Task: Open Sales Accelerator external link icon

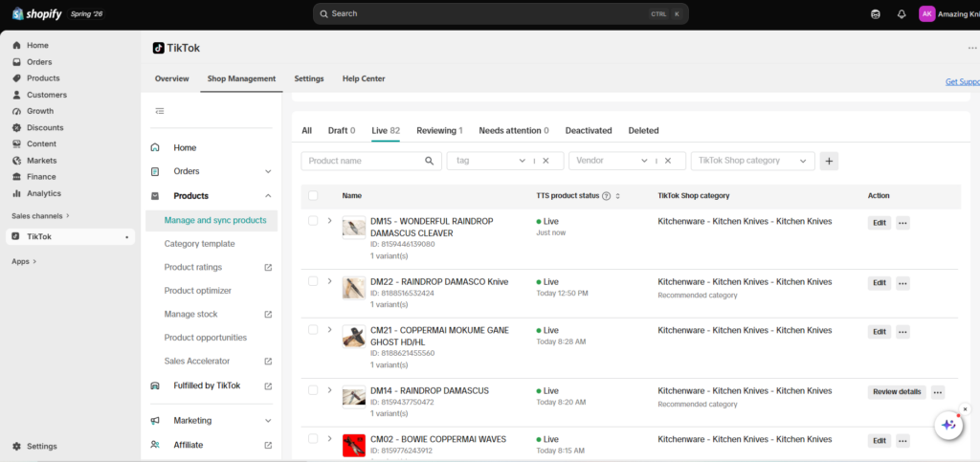Action: [x=268, y=361]
